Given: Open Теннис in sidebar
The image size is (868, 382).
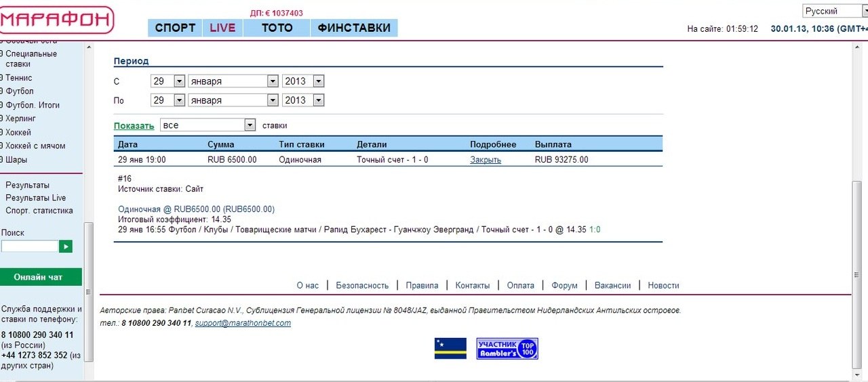Looking at the screenshot, I should pos(19,78).
